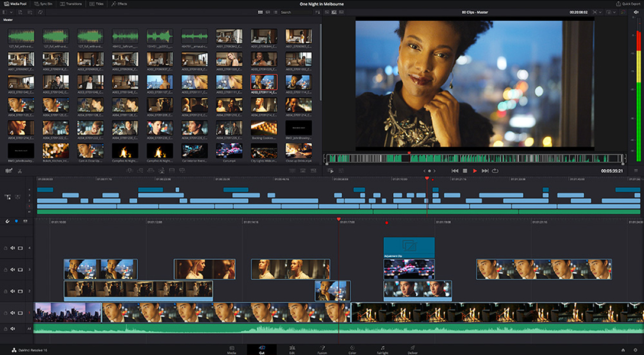Screen dimensions: 644x355
Task: Switch to the Cut page
Action: point(261,350)
